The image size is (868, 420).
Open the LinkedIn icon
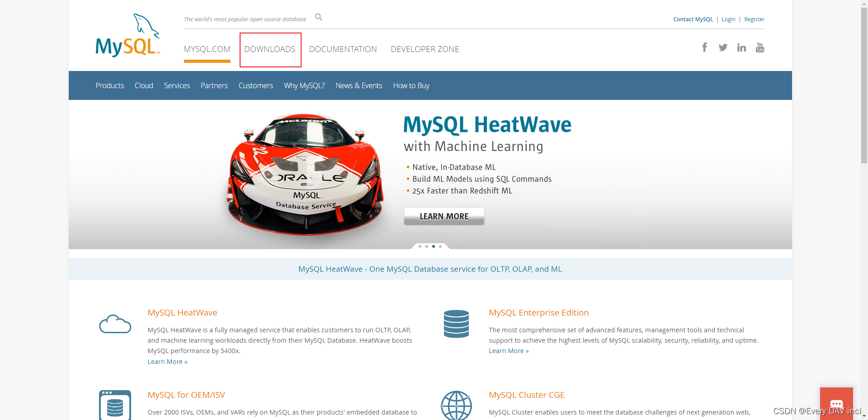(741, 47)
